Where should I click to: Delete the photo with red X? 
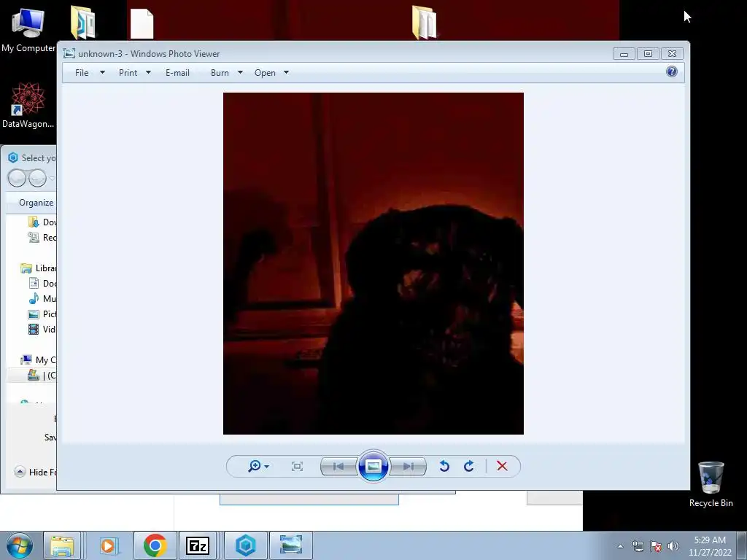click(502, 466)
